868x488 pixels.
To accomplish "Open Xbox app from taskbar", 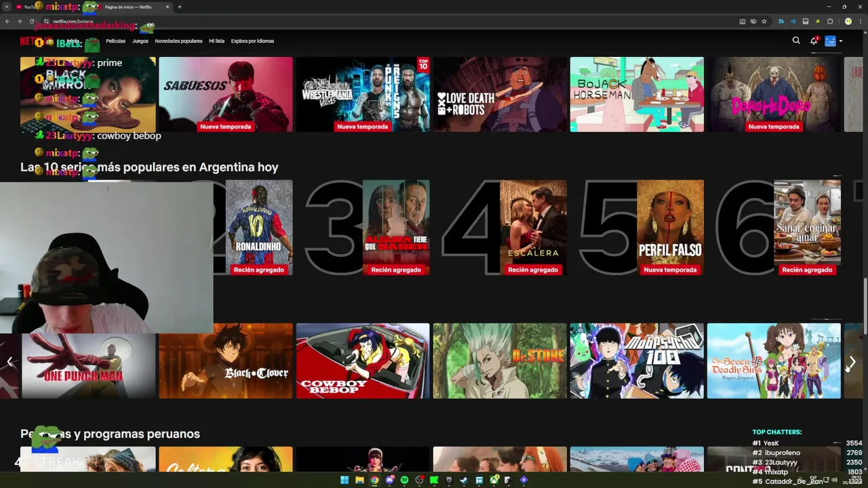I will [x=494, y=480].
